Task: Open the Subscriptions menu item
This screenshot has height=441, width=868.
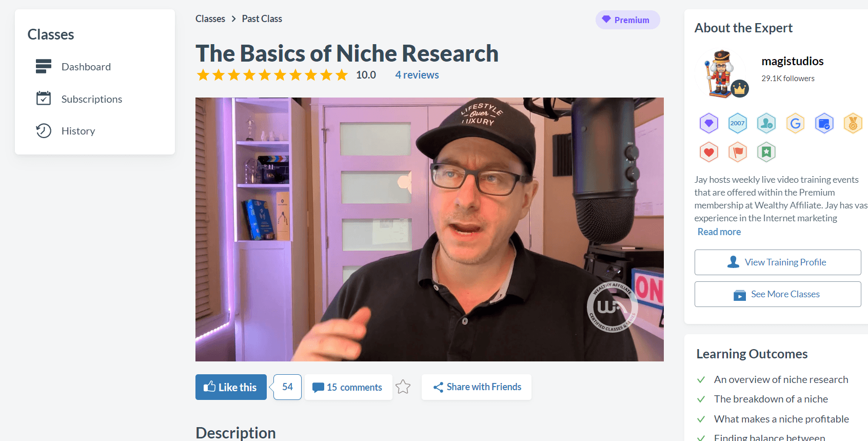Action: coord(91,99)
